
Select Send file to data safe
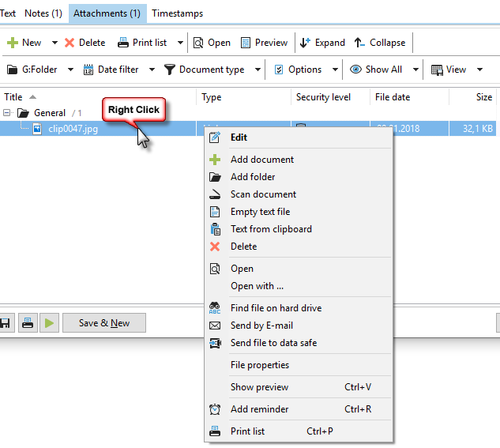pos(273,343)
